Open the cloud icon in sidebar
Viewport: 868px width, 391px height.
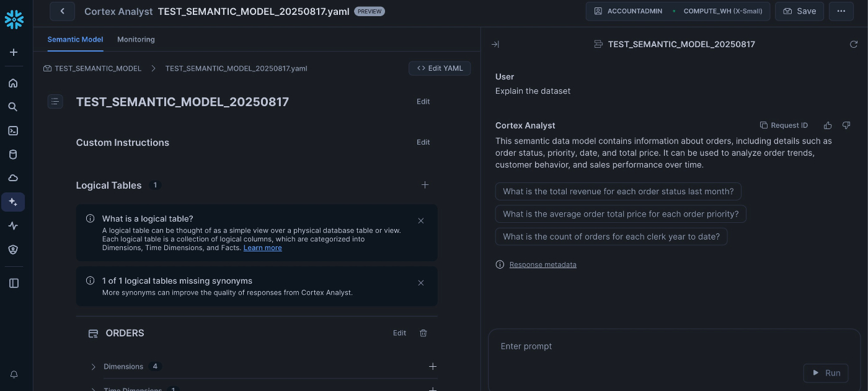13,178
